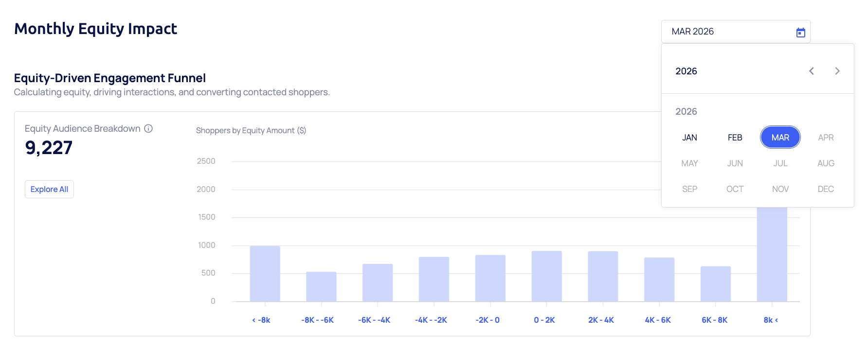This screenshot has width=868, height=348.
Task: Open the 2026 year header in picker
Action: 686,71
